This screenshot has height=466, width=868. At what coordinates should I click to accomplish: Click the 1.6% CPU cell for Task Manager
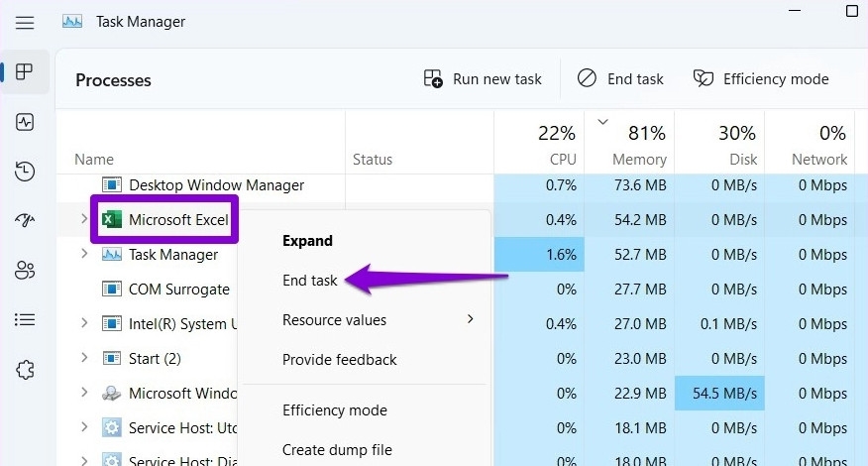pos(539,255)
